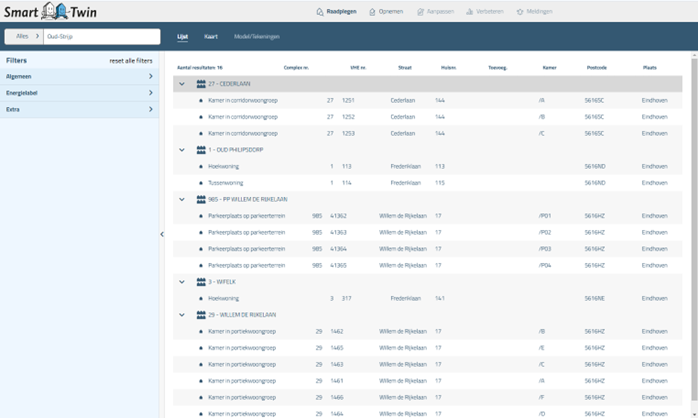This screenshot has width=698, height=418.
Task: Collapse the 1 - OUD PHILIPSDORP group
Action: [182, 150]
